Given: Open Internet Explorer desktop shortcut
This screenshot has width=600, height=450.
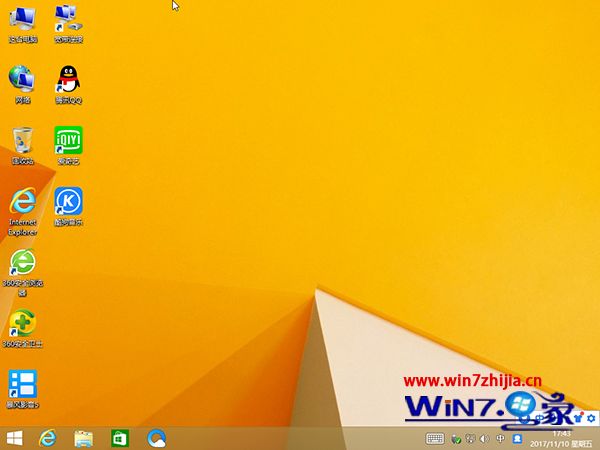Looking at the screenshot, I should tap(22, 202).
